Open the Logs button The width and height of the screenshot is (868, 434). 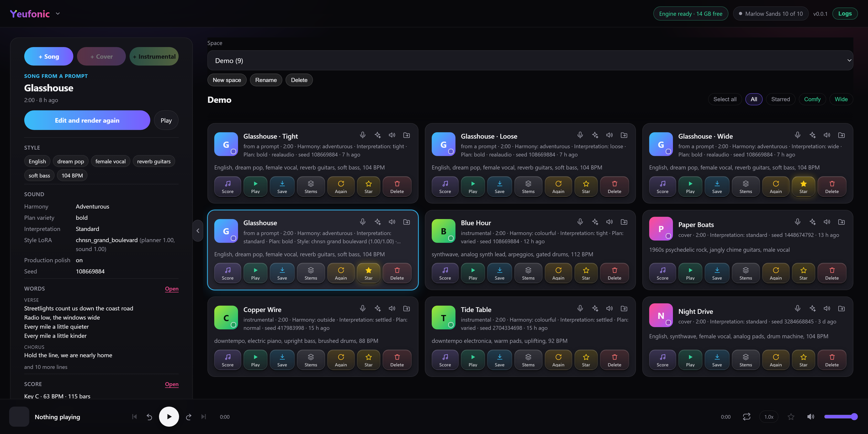(x=845, y=14)
